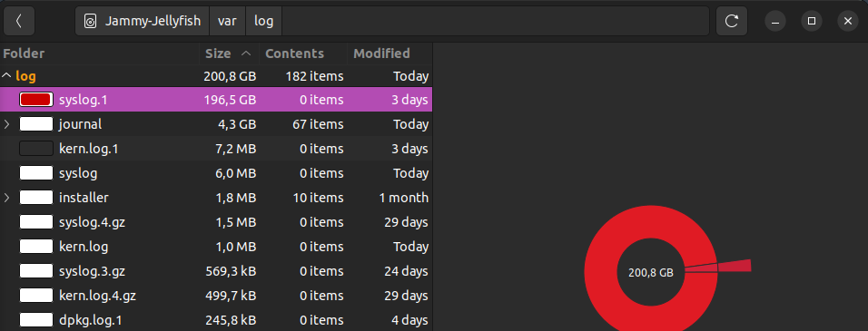Select the journal row name
Image resolution: width=868 pixels, height=331 pixels.
click(x=80, y=124)
